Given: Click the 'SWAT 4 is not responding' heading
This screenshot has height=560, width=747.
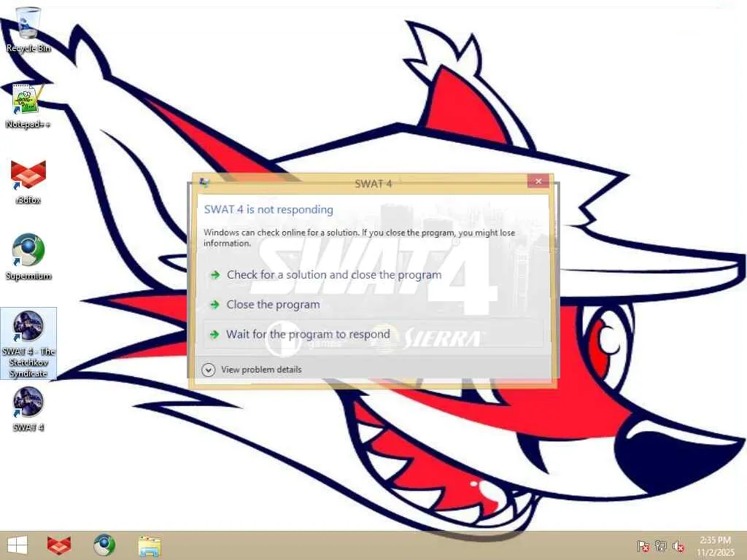Looking at the screenshot, I should (268, 209).
